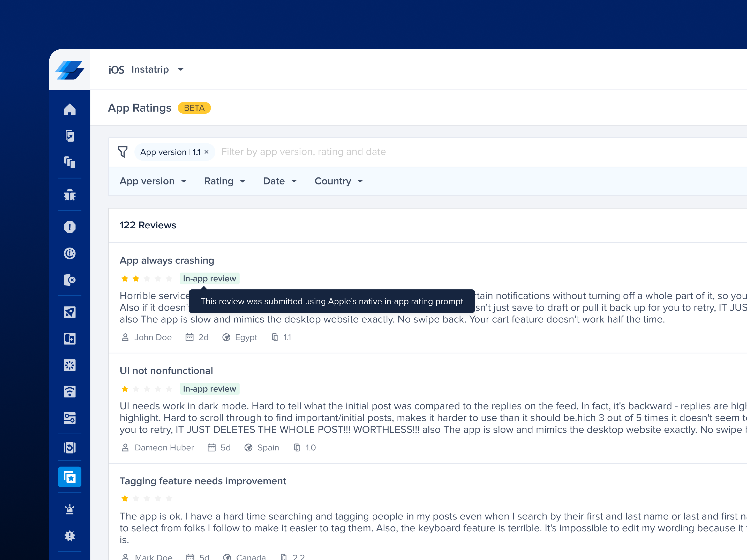Click the In-app review badge on first review
Image resolution: width=747 pixels, height=560 pixels.
pos(209,278)
